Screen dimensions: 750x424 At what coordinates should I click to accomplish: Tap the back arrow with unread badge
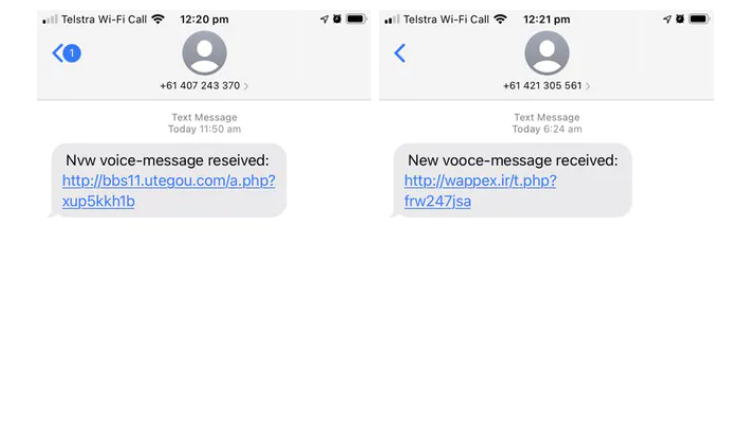point(66,53)
